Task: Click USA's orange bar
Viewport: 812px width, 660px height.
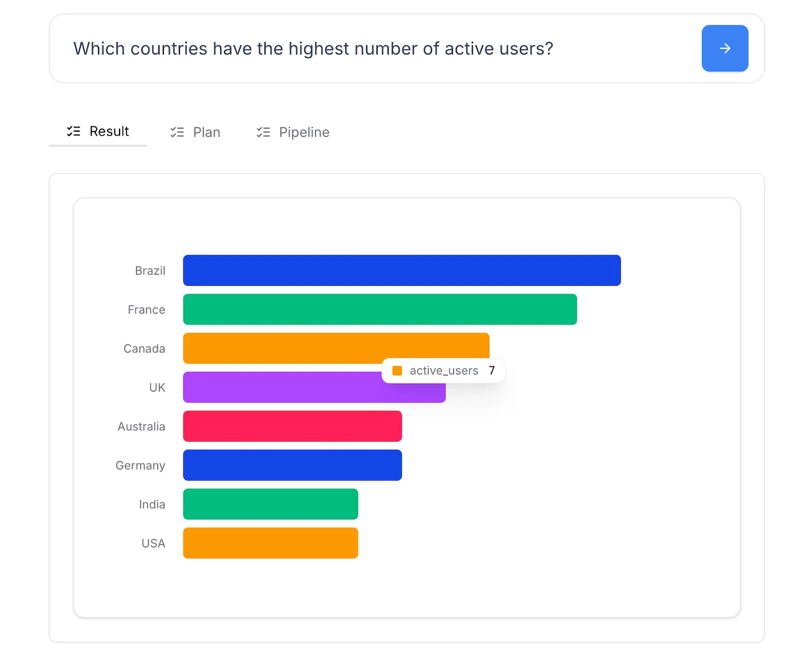Action: 270,543
